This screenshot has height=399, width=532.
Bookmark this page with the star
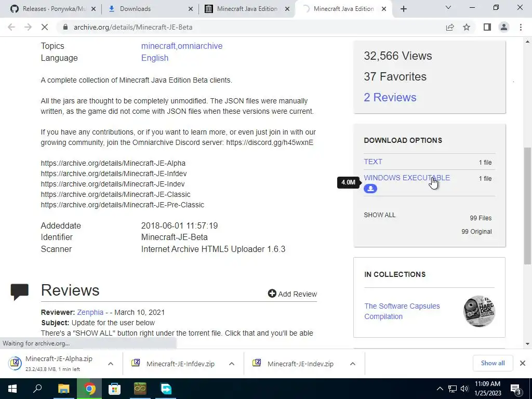click(x=467, y=27)
